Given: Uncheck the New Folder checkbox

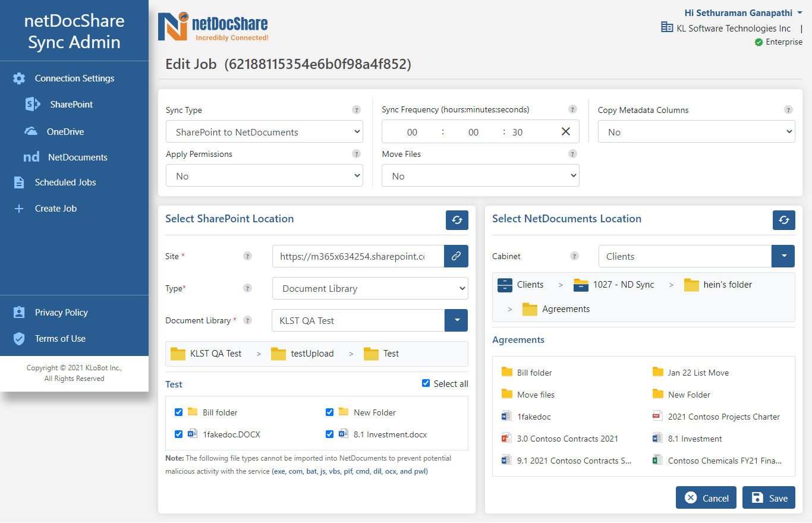Looking at the screenshot, I should (329, 412).
